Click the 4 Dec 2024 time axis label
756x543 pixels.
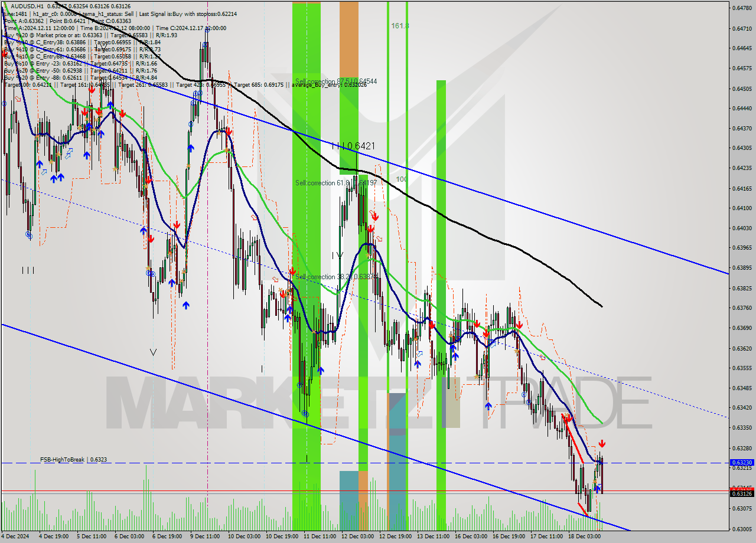15,537
